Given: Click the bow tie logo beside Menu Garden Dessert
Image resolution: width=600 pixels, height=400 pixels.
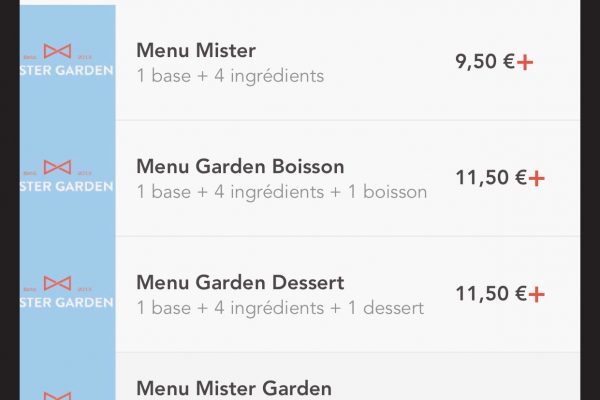Looking at the screenshot, I should coord(57,283).
